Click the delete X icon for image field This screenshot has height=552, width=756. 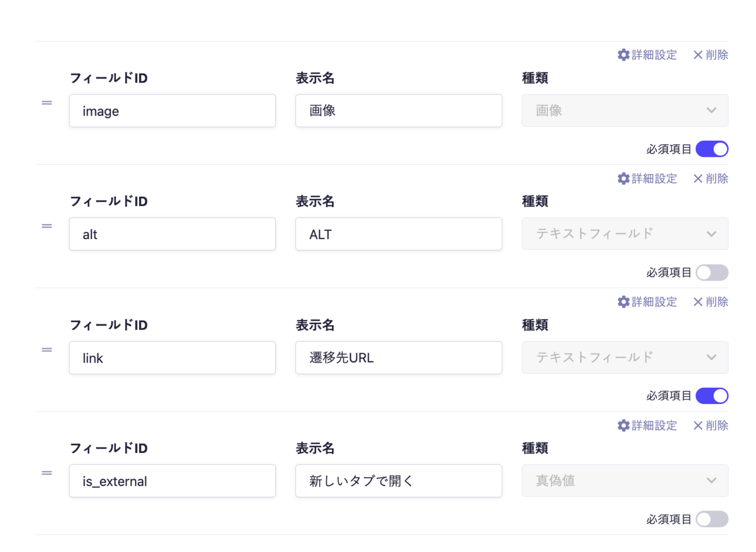click(x=698, y=55)
